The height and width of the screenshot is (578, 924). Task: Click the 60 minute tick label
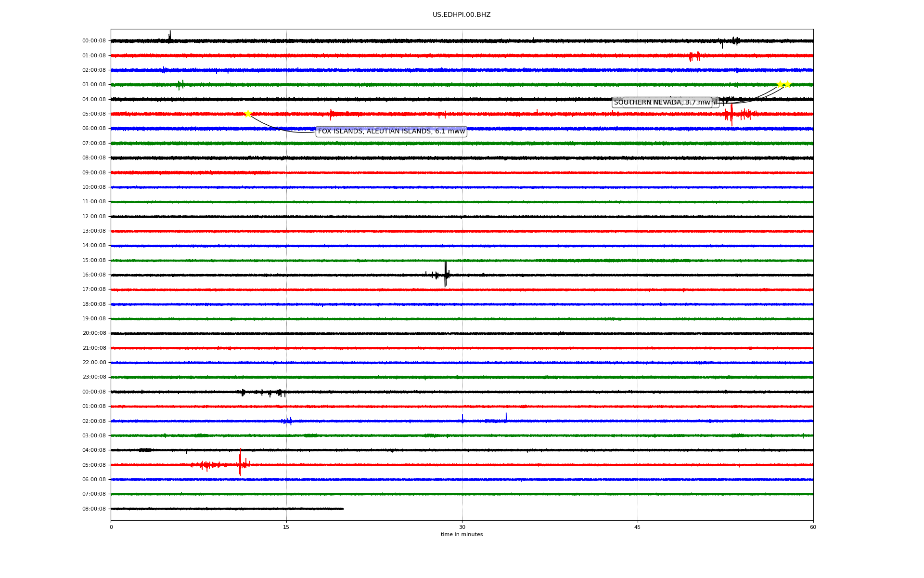[813, 527]
